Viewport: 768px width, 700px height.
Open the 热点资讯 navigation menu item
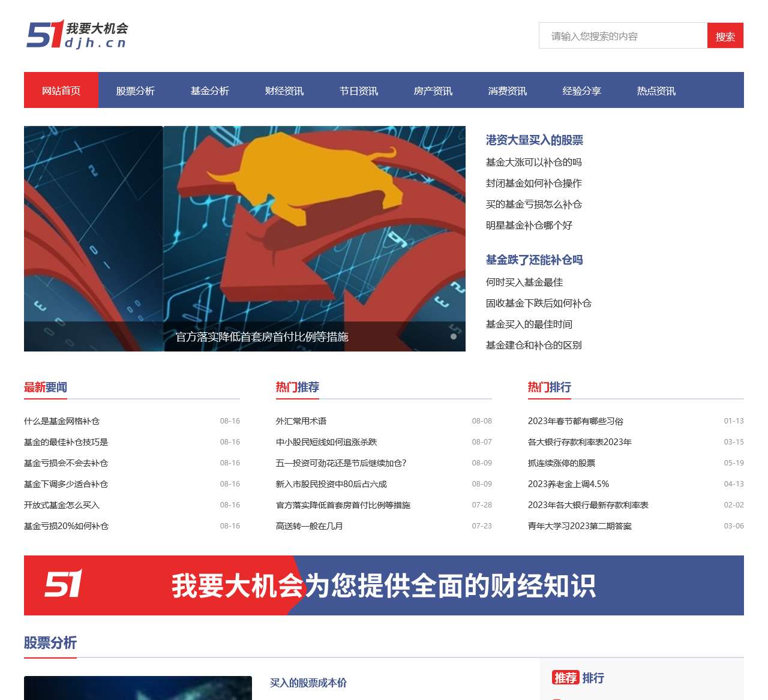655,91
